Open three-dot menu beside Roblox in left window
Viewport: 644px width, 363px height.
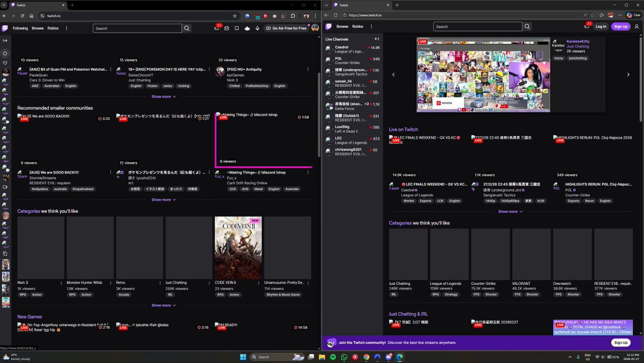click(67, 28)
